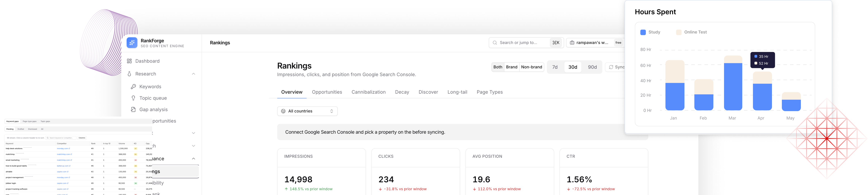This screenshot has height=195, width=868.
Task: Open the Cannibalization tab
Action: [368, 92]
